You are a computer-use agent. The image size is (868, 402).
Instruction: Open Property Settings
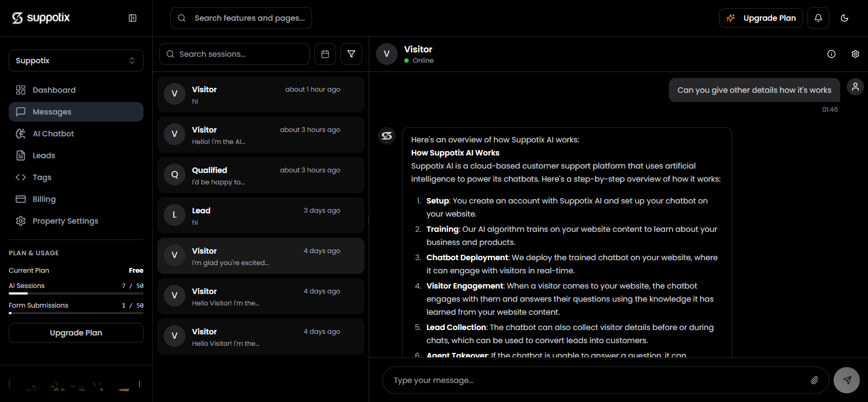pos(76,221)
